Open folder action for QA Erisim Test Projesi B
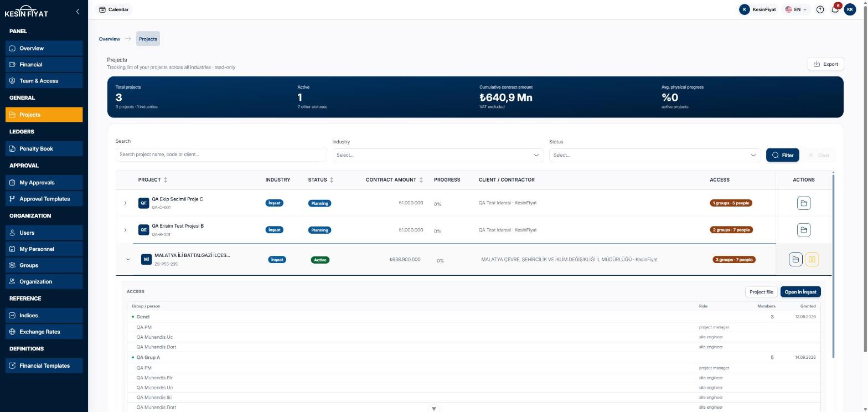The image size is (868, 412). pyautogui.click(x=804, y=230)
